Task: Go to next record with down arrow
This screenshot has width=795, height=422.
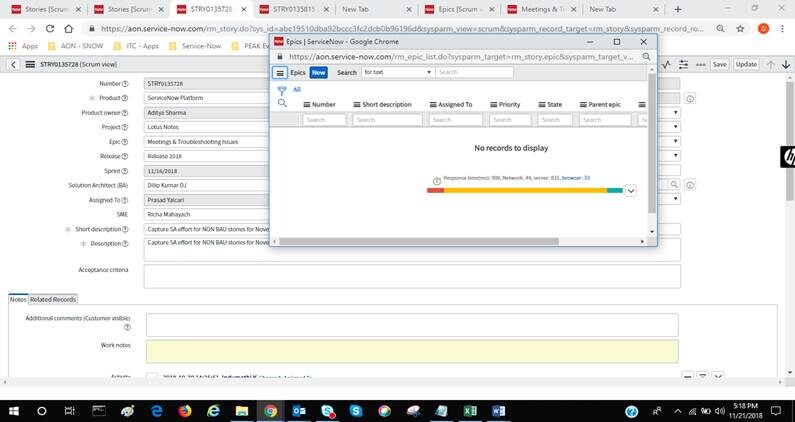Action: [785, 64]
